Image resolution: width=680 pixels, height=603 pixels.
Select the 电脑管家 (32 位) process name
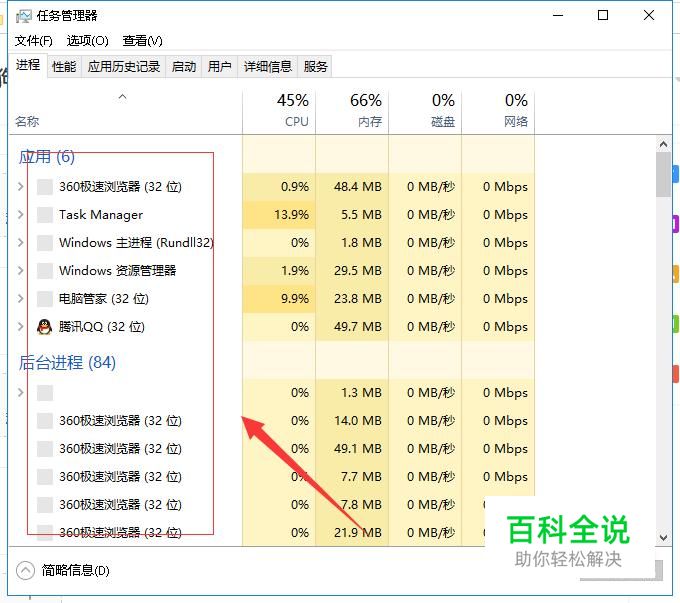pos(104,299)
